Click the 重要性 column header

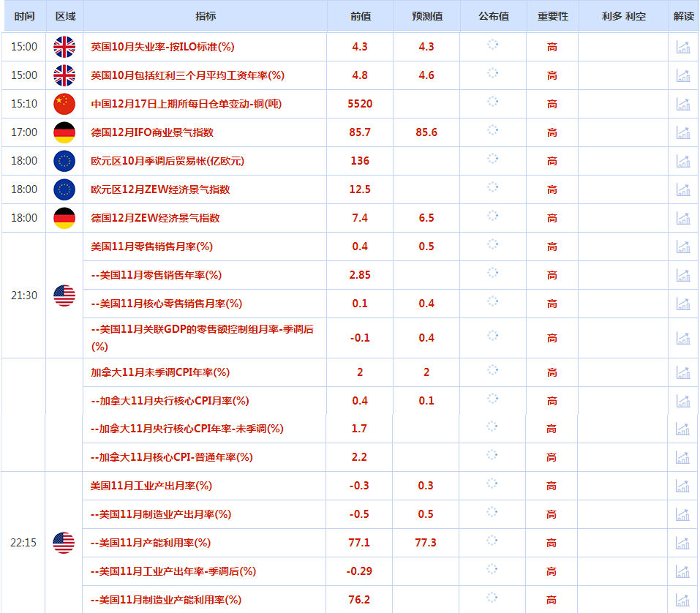point(553,16)
